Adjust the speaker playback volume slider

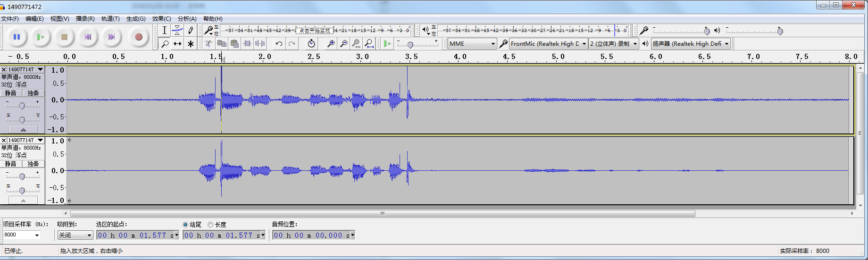point(780,31)
